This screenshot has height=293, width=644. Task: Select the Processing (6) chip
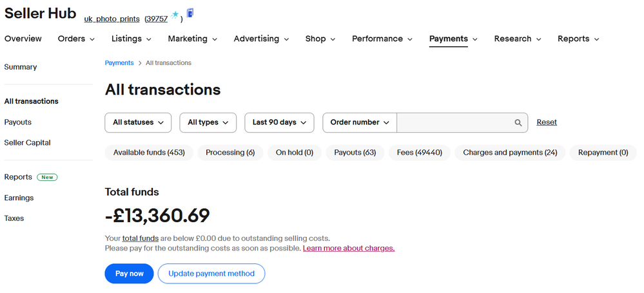coord(230,153)
